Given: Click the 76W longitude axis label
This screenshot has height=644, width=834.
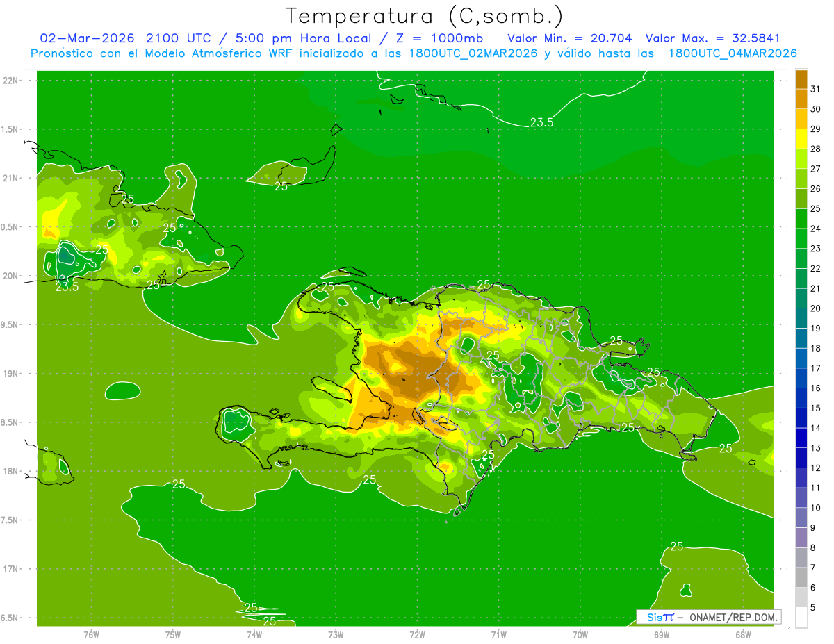Looking at the screenshot, I should (x=91, y=635).
